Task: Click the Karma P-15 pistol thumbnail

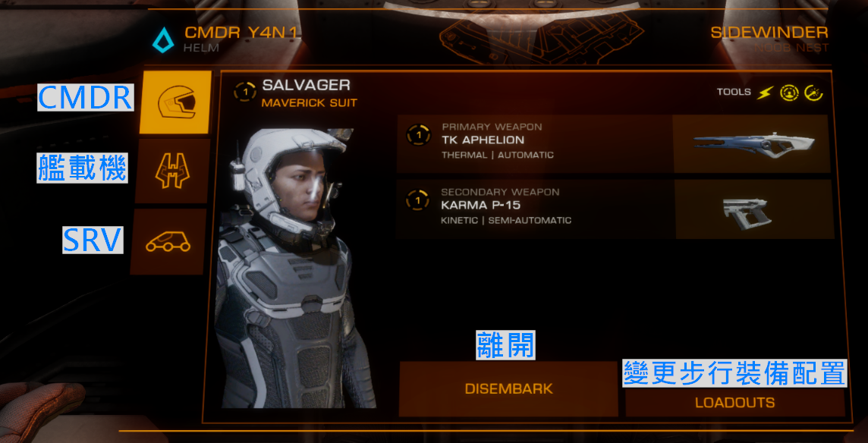Action: [x=755, y=209]
